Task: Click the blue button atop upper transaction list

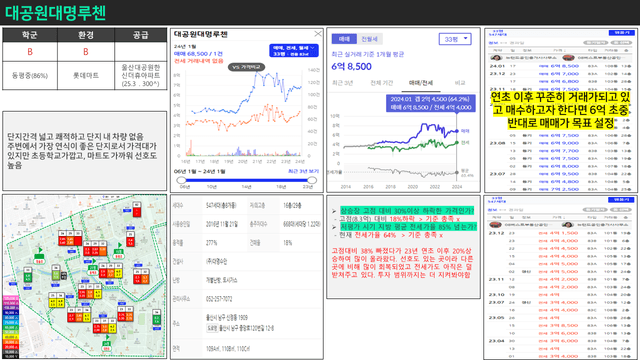Action: tap(621, 33)
